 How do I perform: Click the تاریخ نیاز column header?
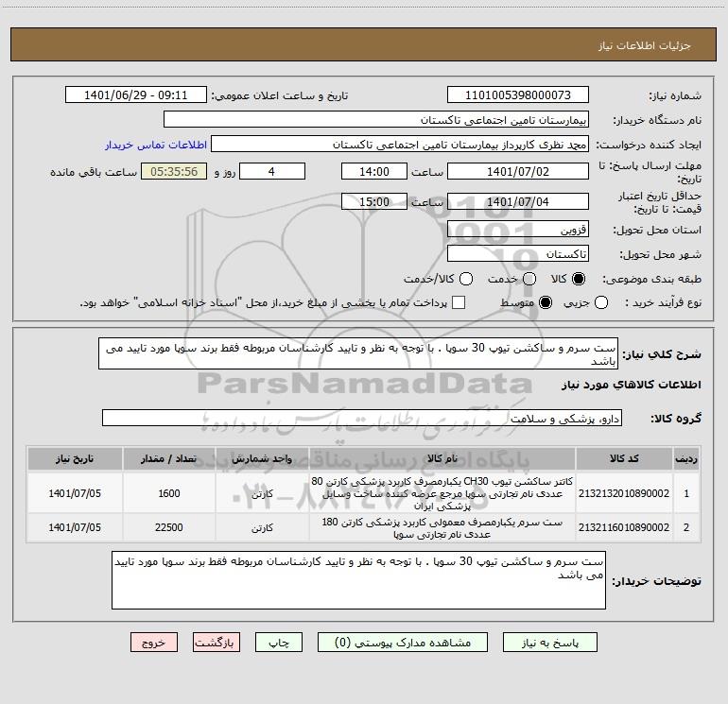pyautogui.click(x=75, y=458)
